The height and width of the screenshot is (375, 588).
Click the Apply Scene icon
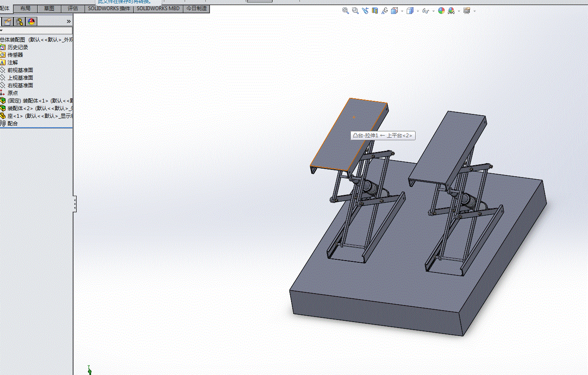[x=451, y=11]
